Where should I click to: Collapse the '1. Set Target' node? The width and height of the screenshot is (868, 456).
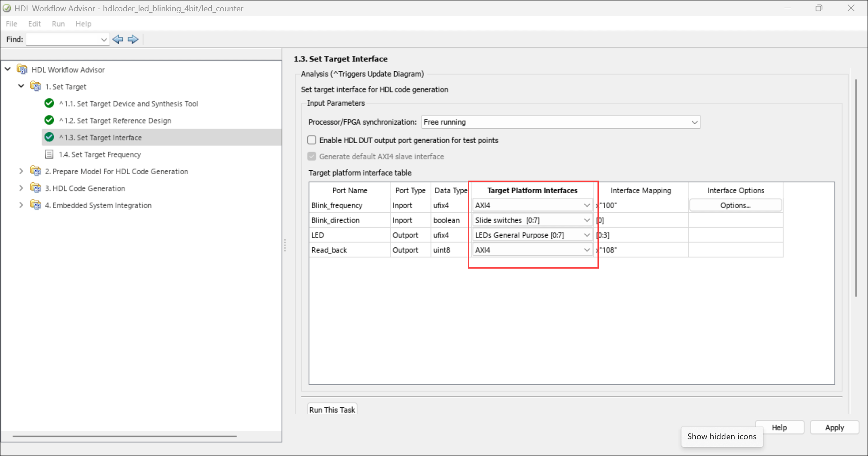(x=21, y=86)
